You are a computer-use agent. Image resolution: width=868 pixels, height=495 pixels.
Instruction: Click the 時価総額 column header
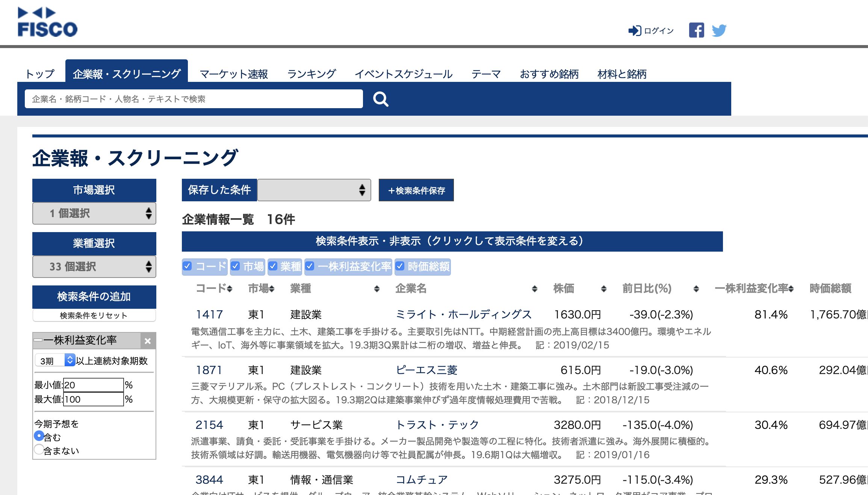(x=830, y=288)
